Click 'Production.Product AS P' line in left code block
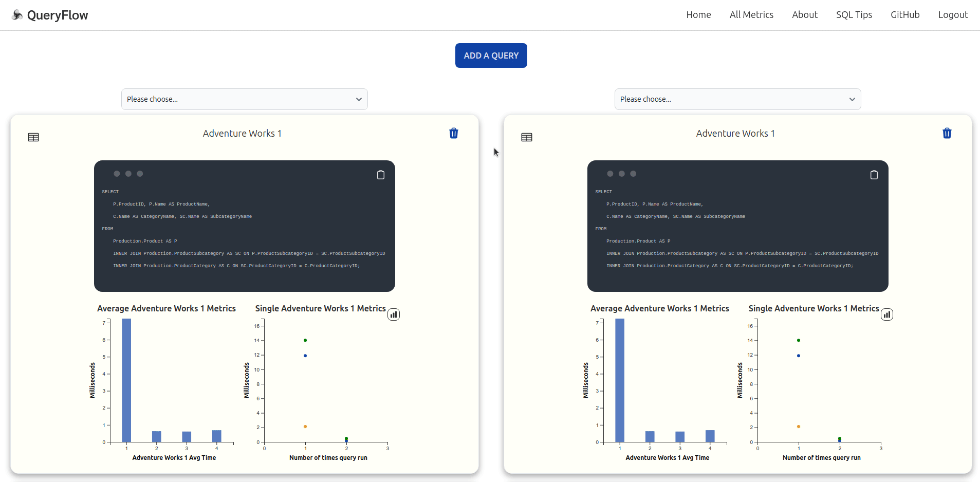980x482 pixels. [145, 241]
